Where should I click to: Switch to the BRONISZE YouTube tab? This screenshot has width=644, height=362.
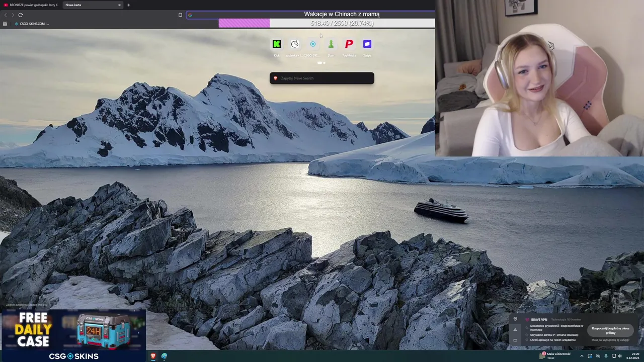click(31, 5)
